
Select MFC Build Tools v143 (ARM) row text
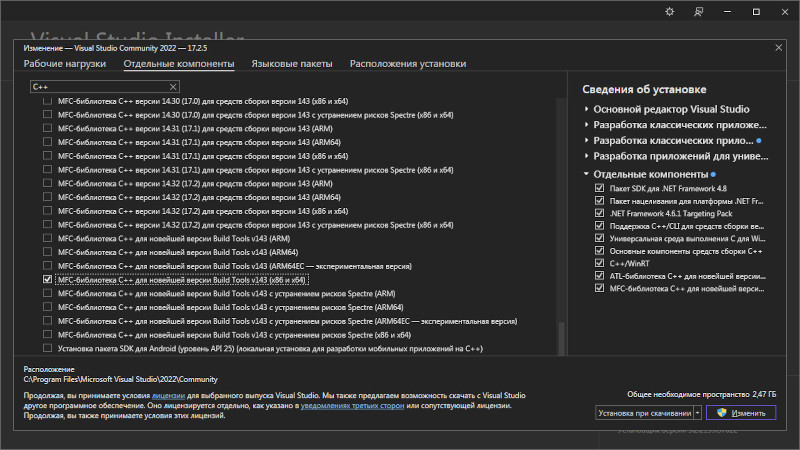[x=174, y=238]
